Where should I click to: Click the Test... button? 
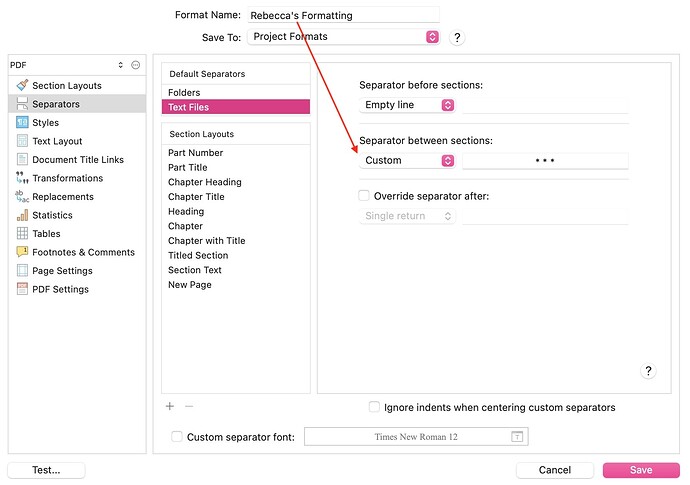[46, 470]
